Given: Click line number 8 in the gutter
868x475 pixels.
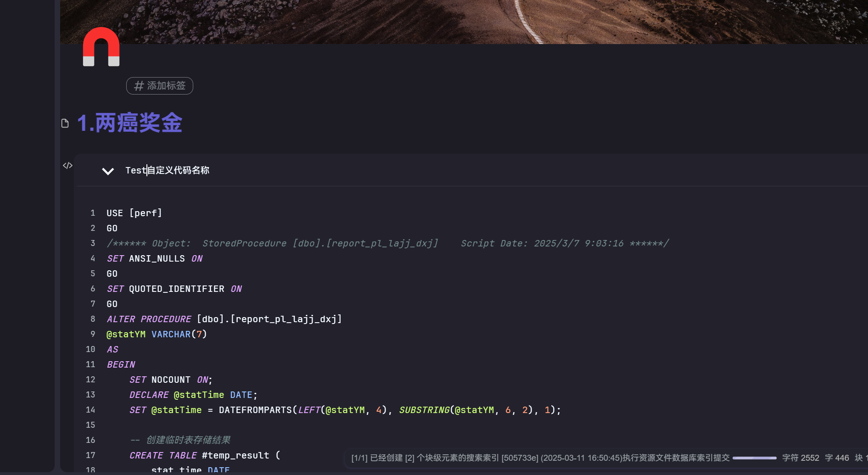Looking at the screenshot, I should click(93, 319).
